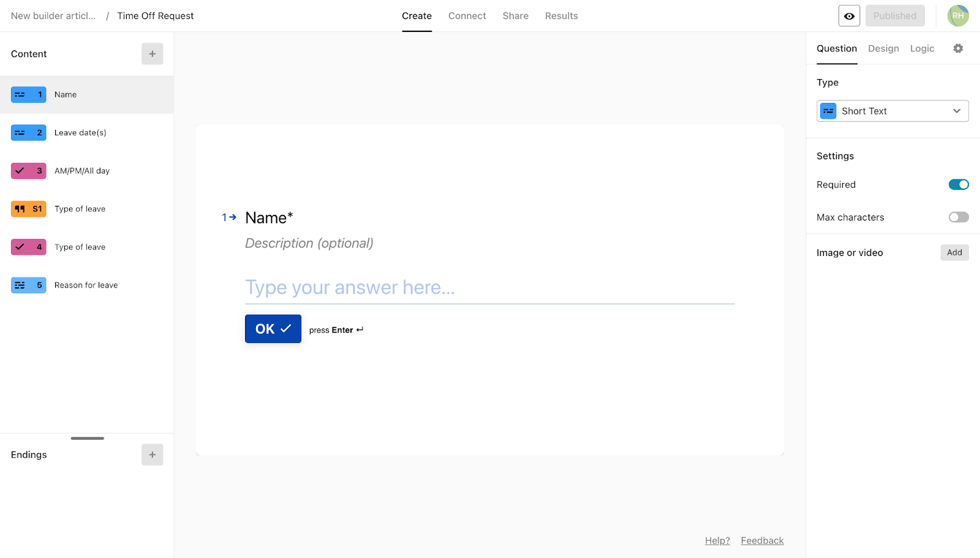Select the Leave date(s) question
The width and height of the screenshot is (980, 558).
pyautogui.click(x=86, y=132)
